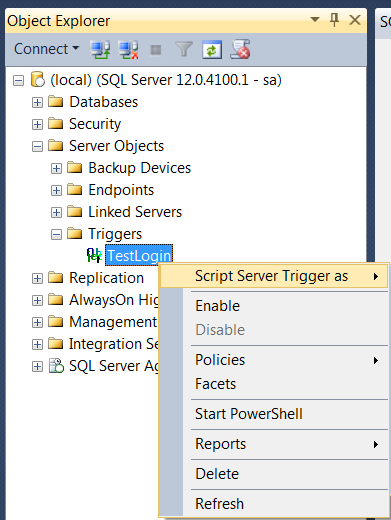Viewport: 391px width, 520px height.
Task: Click the Stop toolbar icon
Action: (x=156, y=50)
